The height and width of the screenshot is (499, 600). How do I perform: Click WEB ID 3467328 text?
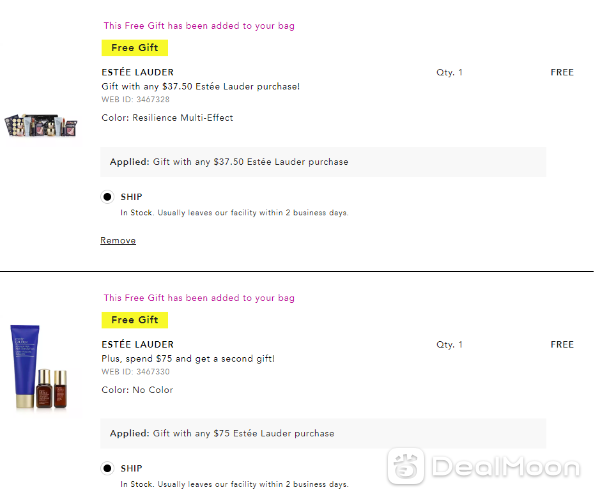point(135,99)
